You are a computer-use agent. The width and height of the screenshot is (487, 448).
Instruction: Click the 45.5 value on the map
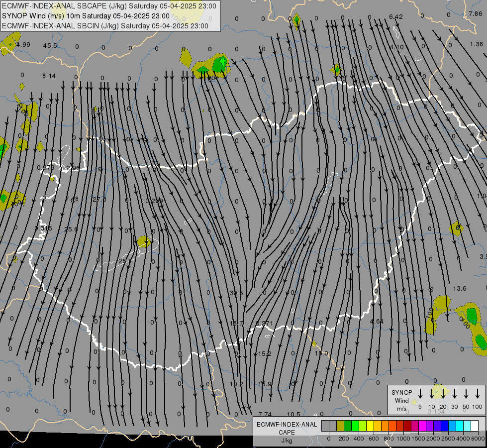(50, 46)
